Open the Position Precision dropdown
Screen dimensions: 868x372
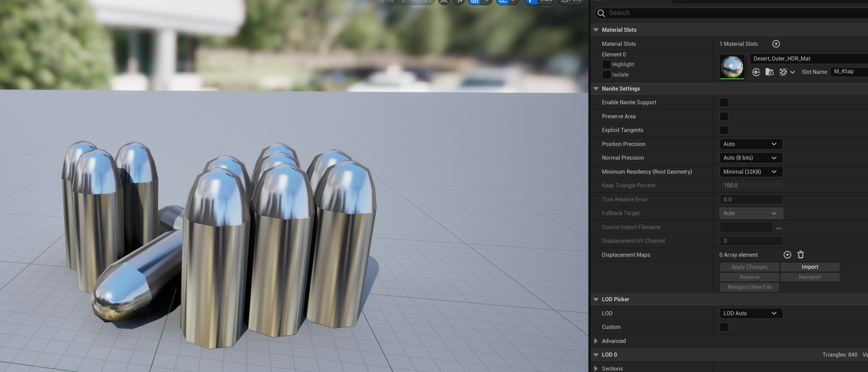[751, 144]
